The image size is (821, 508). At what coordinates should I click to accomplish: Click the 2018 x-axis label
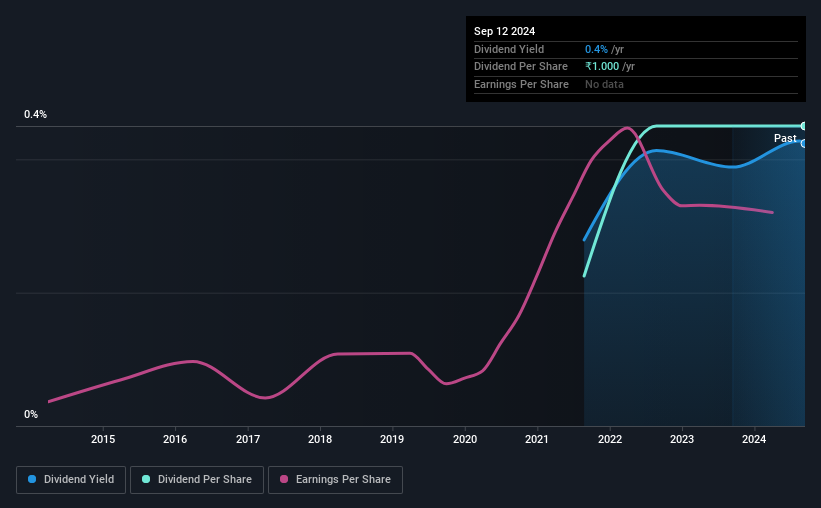[x=320, y=439]
